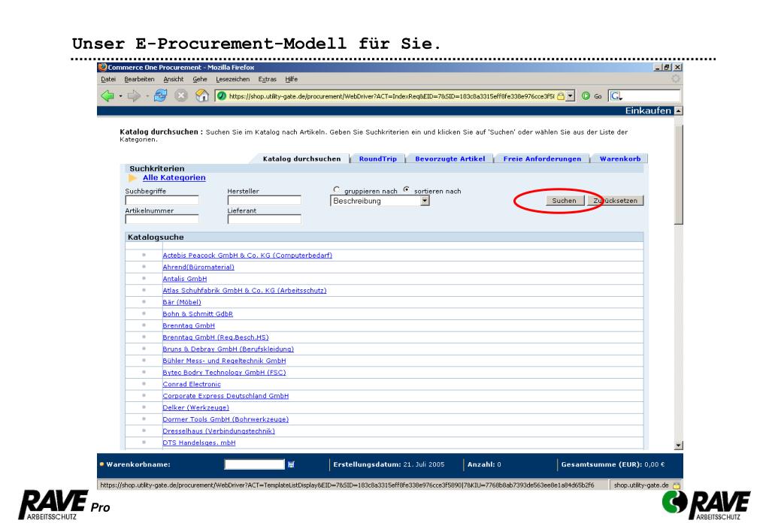Open the Alle Kategorien link

coord(174,178)
